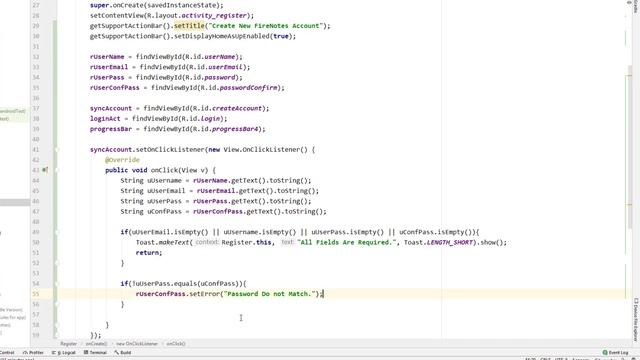
Task: Click the "Create New FireNotes Account" string
Action: [265, 26]
